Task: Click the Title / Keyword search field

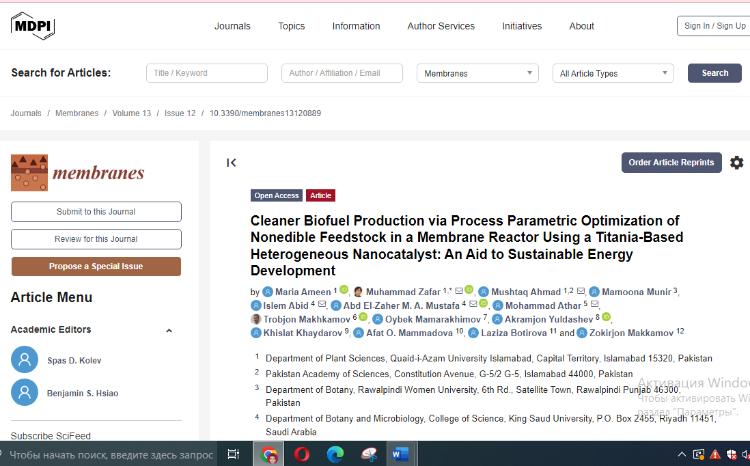Action: pos(207,73)
